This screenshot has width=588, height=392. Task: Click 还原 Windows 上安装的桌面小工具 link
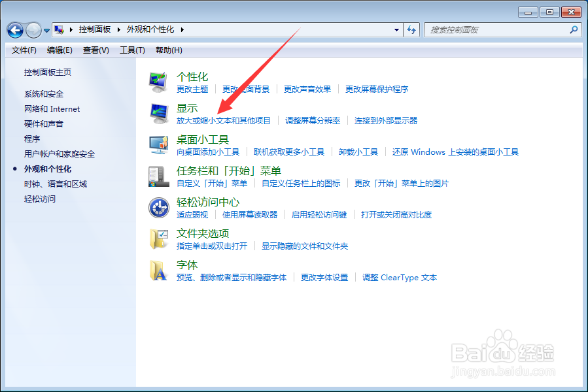pos(456,152)
